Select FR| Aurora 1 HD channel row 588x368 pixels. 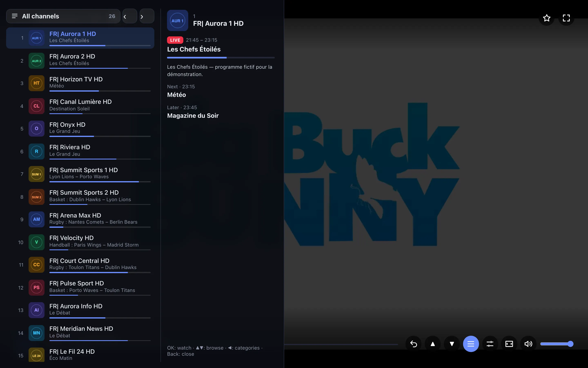point(80,38)
